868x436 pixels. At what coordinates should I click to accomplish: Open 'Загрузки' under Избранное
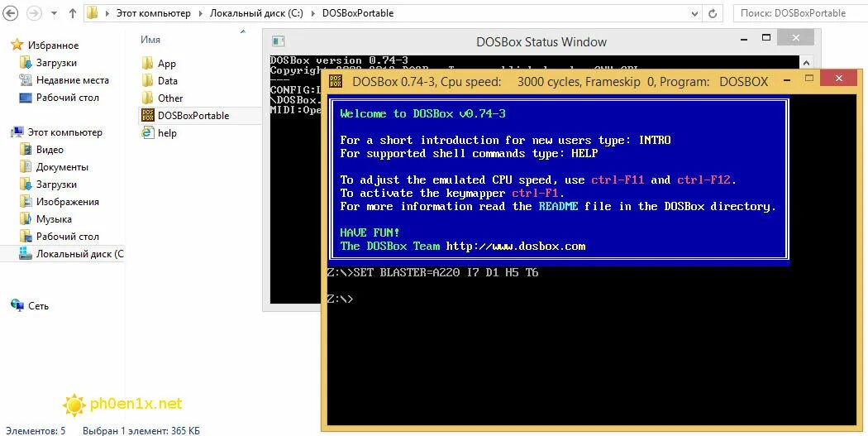point(56,63)
